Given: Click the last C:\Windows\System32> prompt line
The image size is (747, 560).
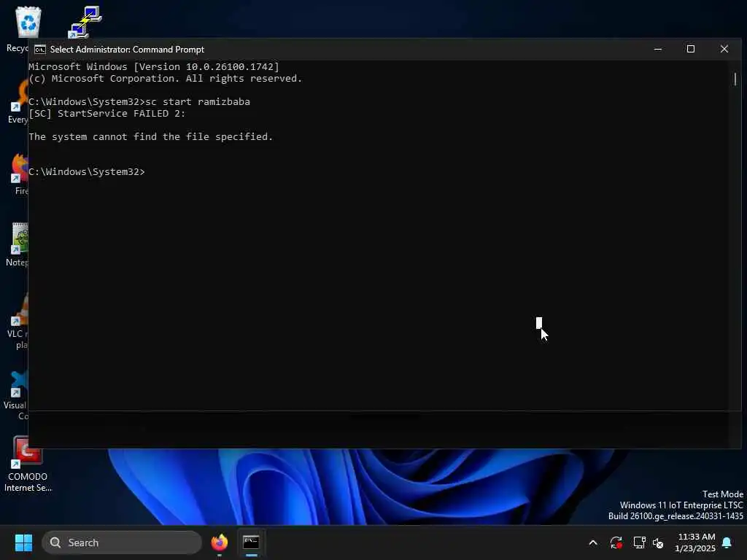Looking at the screenshot, I should point(87,171).
